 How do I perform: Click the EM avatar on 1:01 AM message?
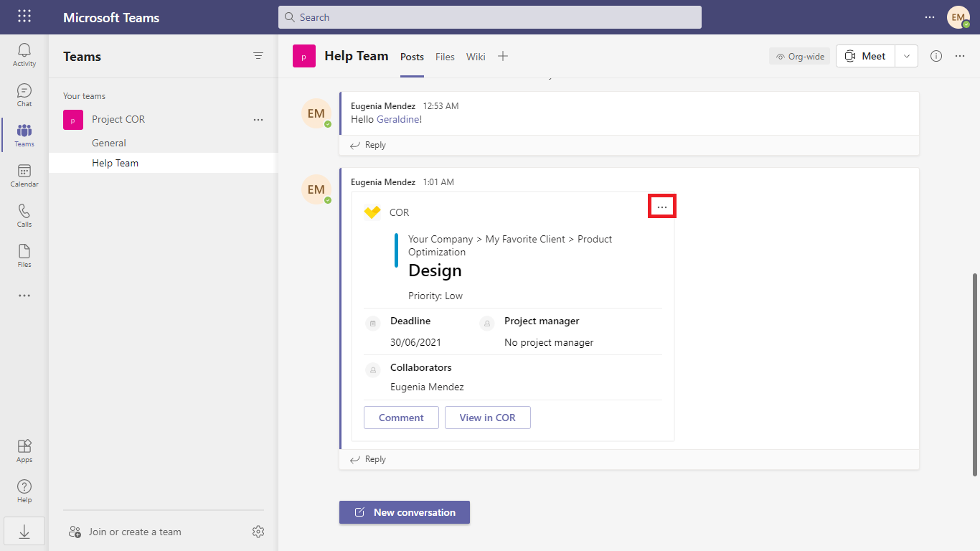316,189
